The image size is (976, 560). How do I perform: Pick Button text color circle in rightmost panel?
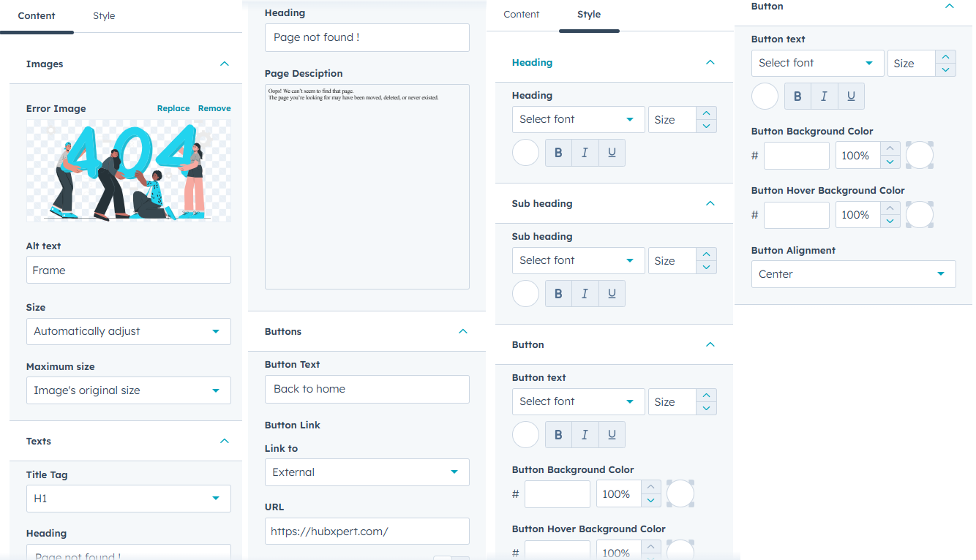[765, 97]
